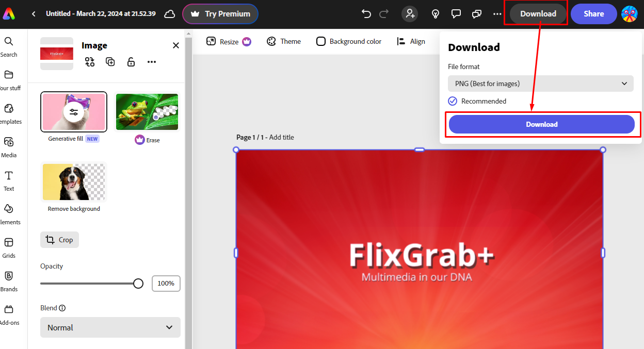Click the Opacity 100% input field
This screenshot has width=644, height=349.
166,284
